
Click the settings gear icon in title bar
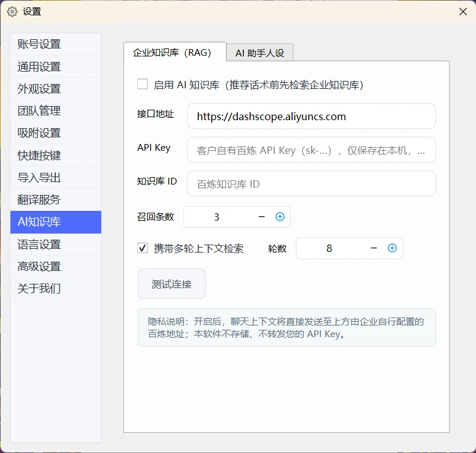coord(12,12)
